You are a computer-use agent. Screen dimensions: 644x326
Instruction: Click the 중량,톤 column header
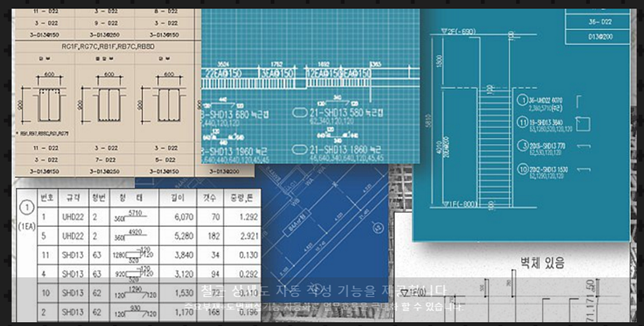(243, 198)
